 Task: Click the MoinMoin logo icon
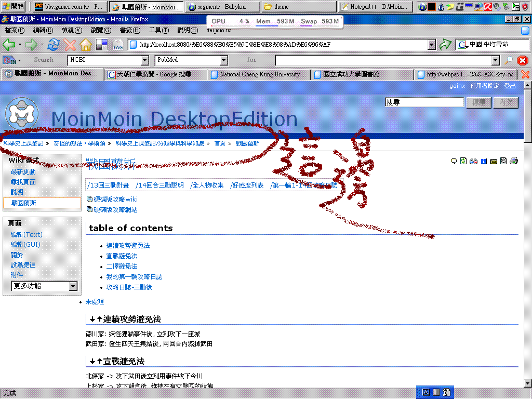(x=22, y=114)
